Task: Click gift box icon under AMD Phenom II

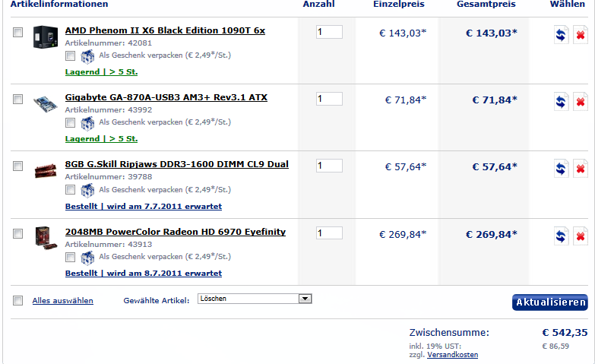Action: [87, 56]
